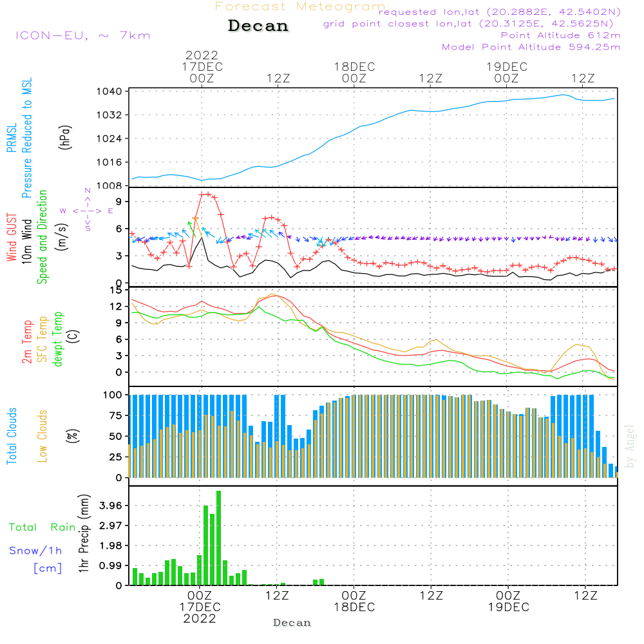Viewport: 644px width, 644px height.
Task: Click the '1hr Precip (mm)' axis label
Action: pos(83,533)
